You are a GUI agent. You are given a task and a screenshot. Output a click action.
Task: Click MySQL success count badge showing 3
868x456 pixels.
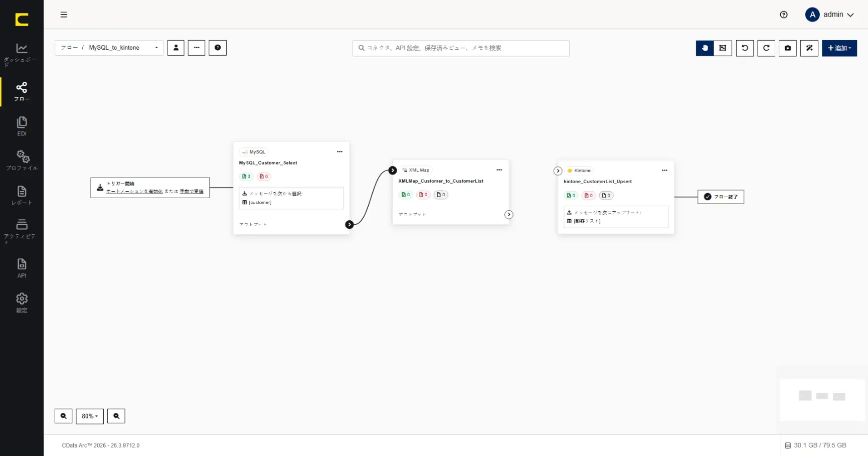[x=246, y=177]
